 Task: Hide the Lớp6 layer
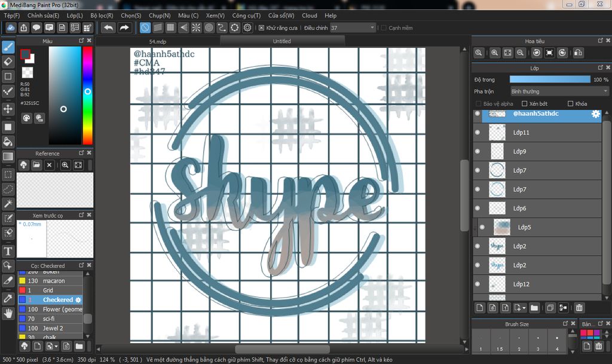478,208
